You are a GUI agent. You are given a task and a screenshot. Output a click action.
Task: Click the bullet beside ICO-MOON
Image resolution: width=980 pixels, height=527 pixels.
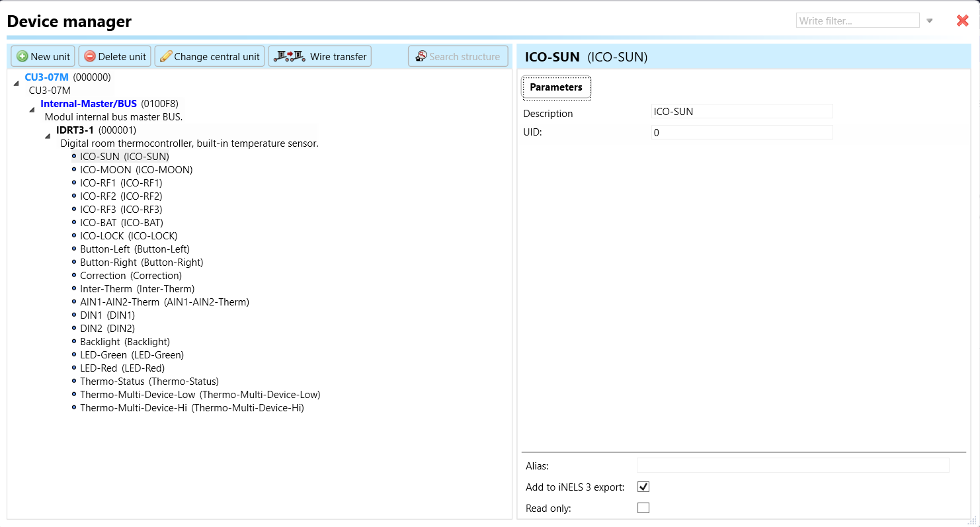point(74,170)
